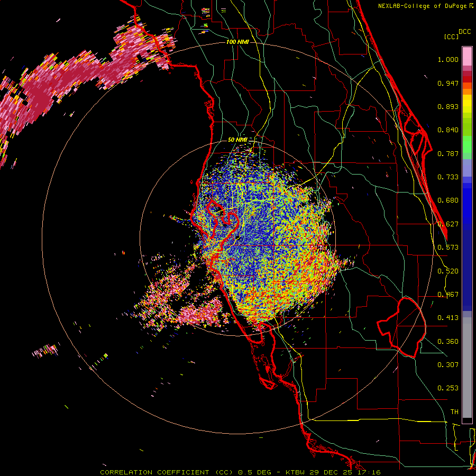Click the DCC label above the color scale
476x476 pixels.
pos(464,32)
